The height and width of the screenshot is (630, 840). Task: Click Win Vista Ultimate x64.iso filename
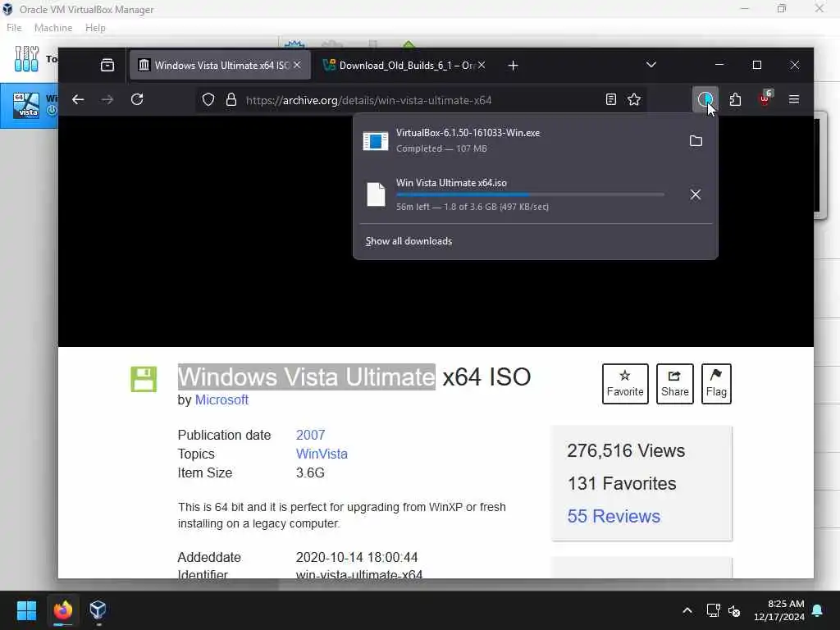pyautogui.click(x=451, y=183)
